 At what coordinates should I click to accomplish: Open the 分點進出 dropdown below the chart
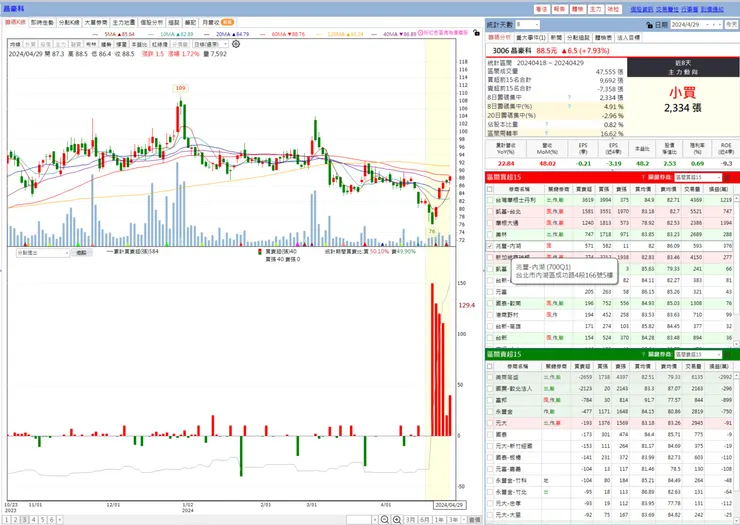click(43, 253)
